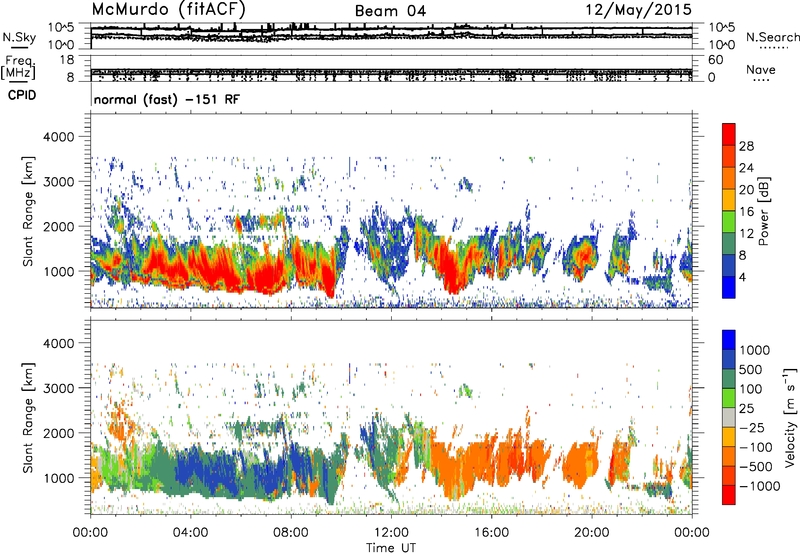The width and height of the screenshot is (800, 554).
Task: Select the 'normal (fast) -151 RF' text
Action: [x=166, y=99]
